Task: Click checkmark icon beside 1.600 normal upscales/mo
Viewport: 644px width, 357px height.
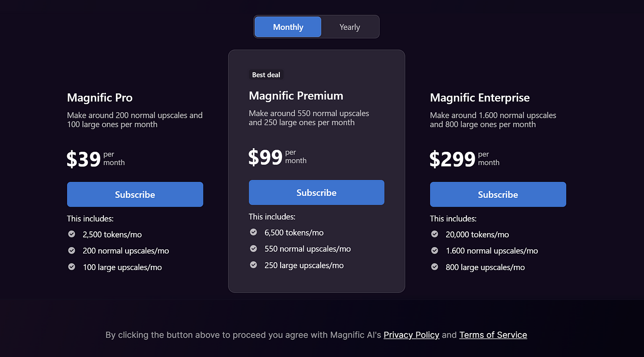Action: [x=434, y=251]
